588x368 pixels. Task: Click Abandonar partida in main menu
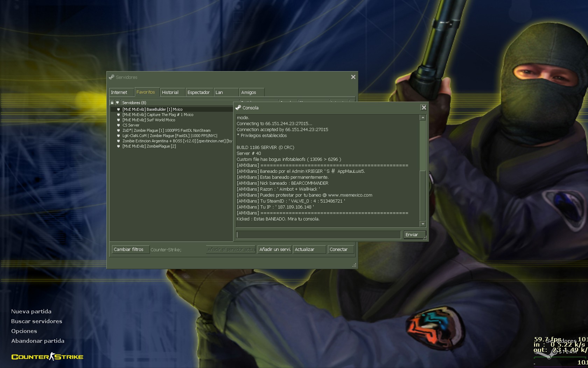pyautogui.click(x=38, y=341)
